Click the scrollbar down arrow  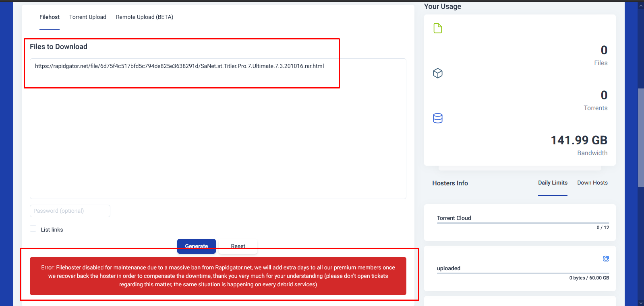(x=641, y=303)
